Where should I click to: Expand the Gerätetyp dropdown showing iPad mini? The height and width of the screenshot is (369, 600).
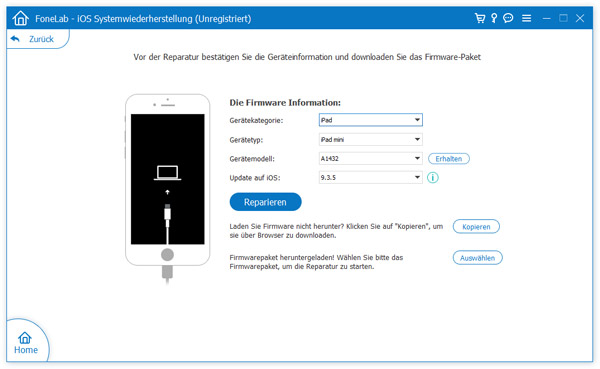pyautogui.click(x=370, y=139)
